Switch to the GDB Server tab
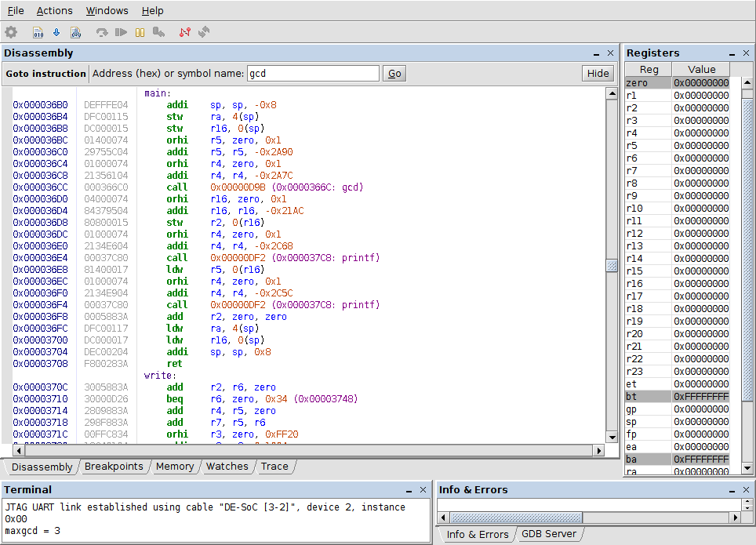 point(549,534)
